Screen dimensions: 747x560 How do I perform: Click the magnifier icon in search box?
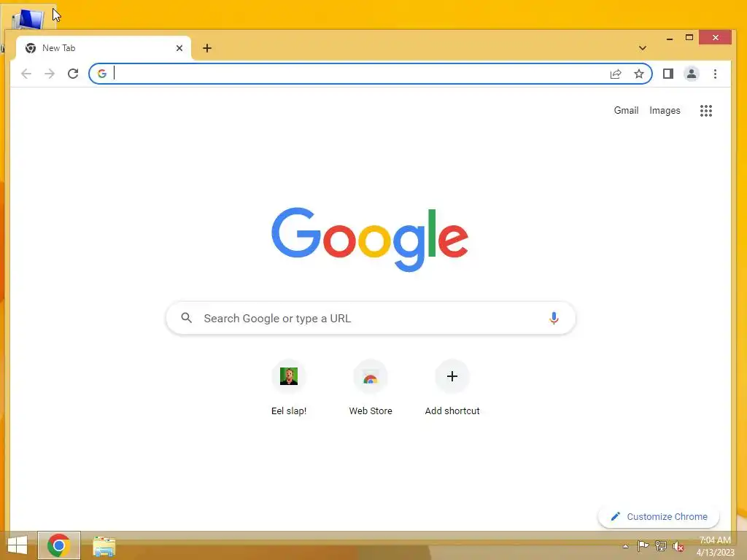tap(186, 318)
